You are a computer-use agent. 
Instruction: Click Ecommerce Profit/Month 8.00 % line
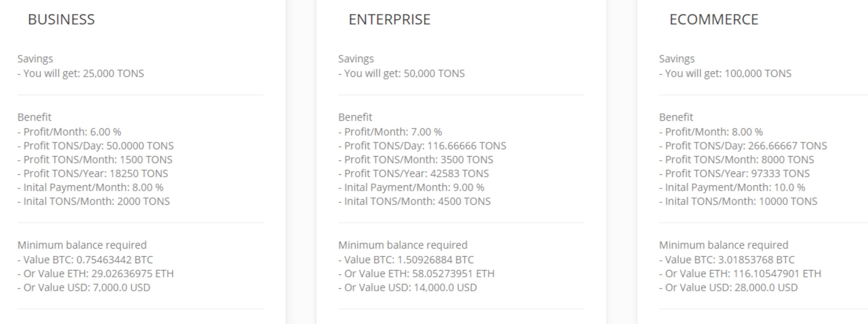pos(711,132)
